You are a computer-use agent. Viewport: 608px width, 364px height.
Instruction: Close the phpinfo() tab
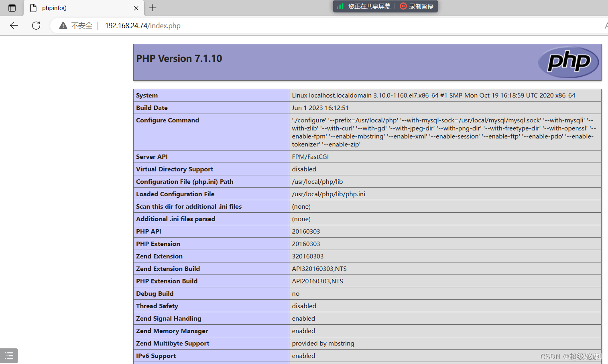coord(136,8)
